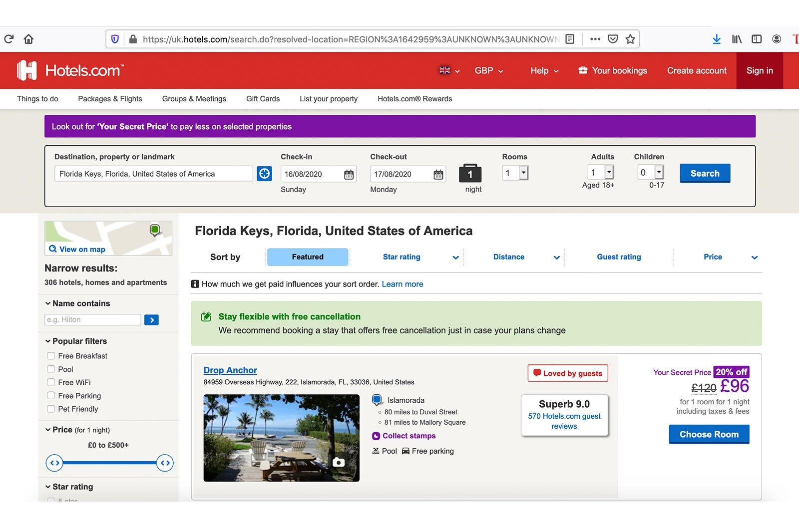Open tracking protection shield icon
799x532 pixels.
click(x=115, y=39)
